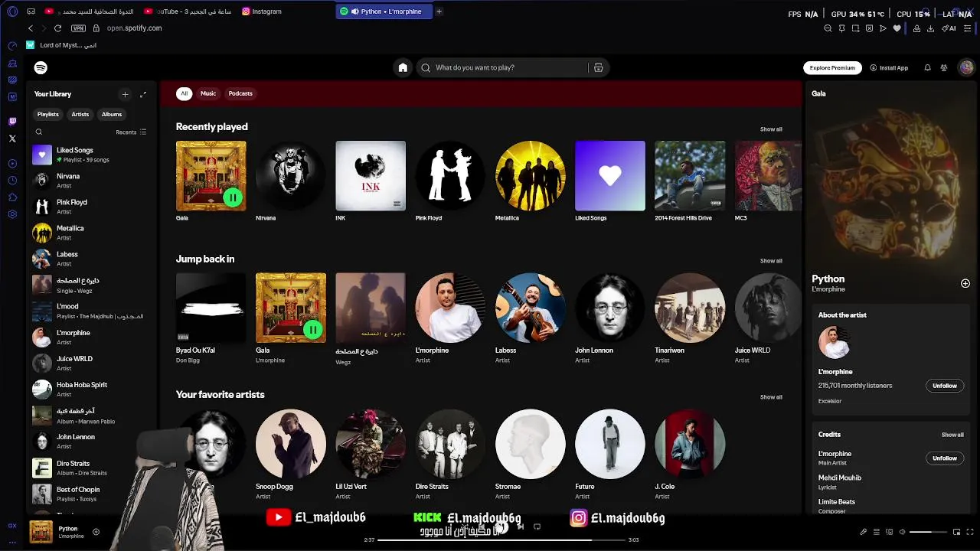The width and height of the screenshot is (980, 551).
Task: Reload the page in browser
Action: [57, 28]
